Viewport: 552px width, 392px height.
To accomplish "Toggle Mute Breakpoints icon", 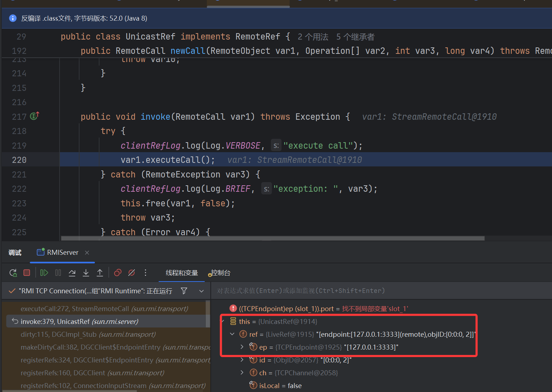I will coord(132,273).
